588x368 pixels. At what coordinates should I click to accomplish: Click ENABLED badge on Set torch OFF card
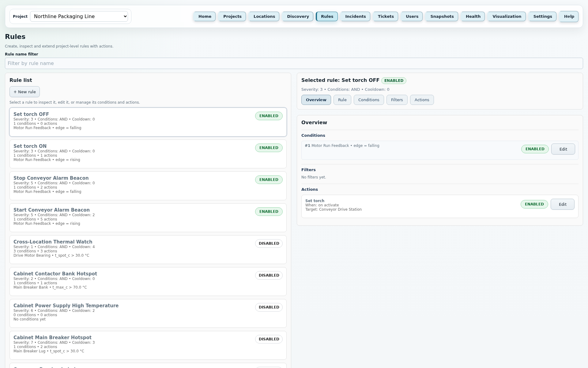(269, 116)
